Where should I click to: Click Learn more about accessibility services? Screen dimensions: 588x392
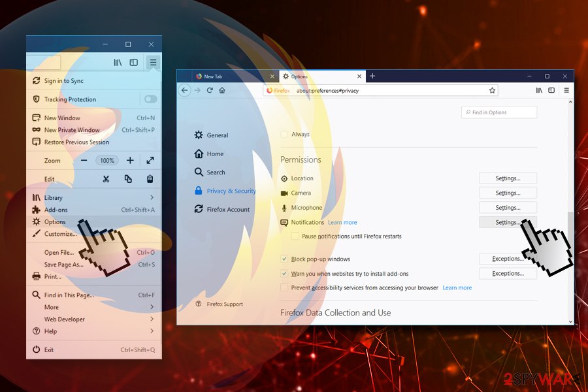tap(457, 287)
